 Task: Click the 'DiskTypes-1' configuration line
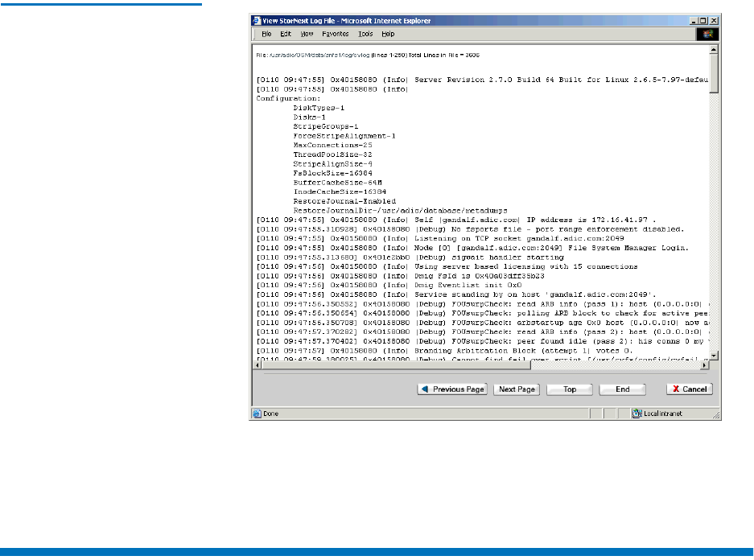pyautogui.click(x=319, y=108)
